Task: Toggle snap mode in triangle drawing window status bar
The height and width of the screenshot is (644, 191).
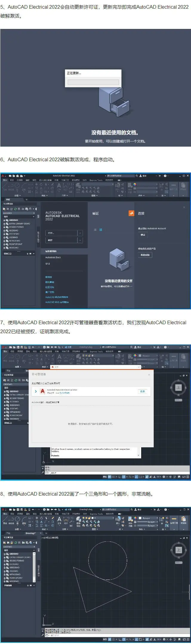Action: click(x=114, y=639)
